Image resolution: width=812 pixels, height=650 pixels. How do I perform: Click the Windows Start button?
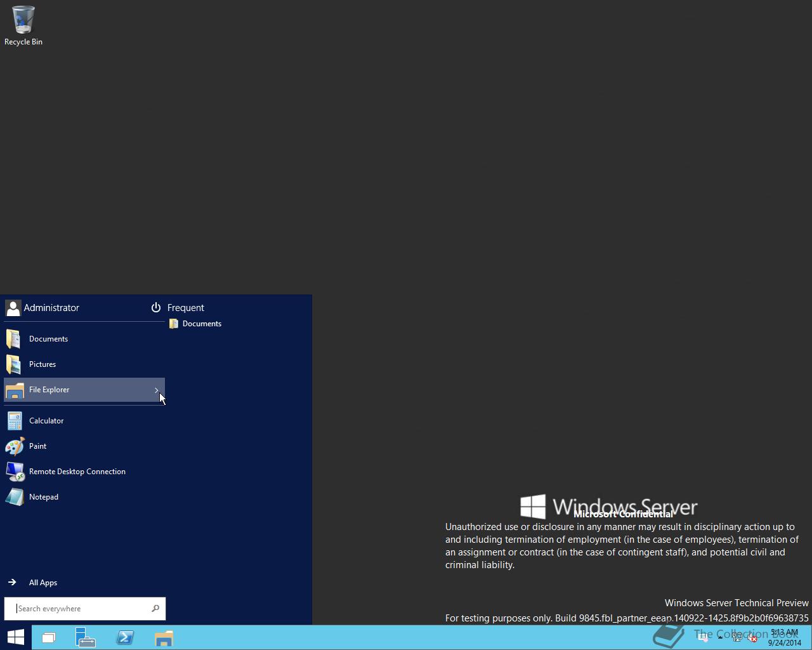click(16, 637)
